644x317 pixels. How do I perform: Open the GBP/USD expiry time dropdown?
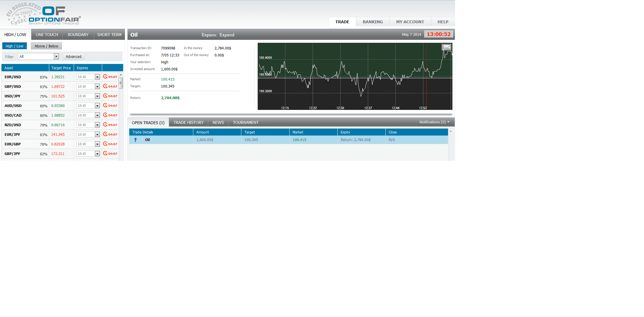[97, 87]
